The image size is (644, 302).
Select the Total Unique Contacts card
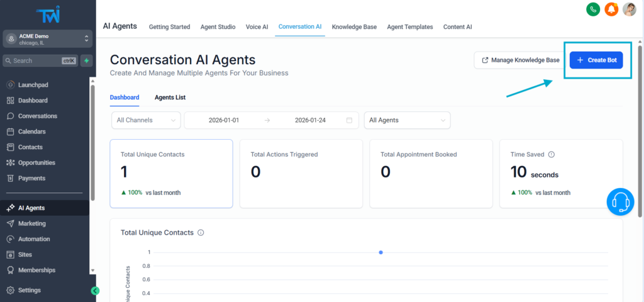171,174
